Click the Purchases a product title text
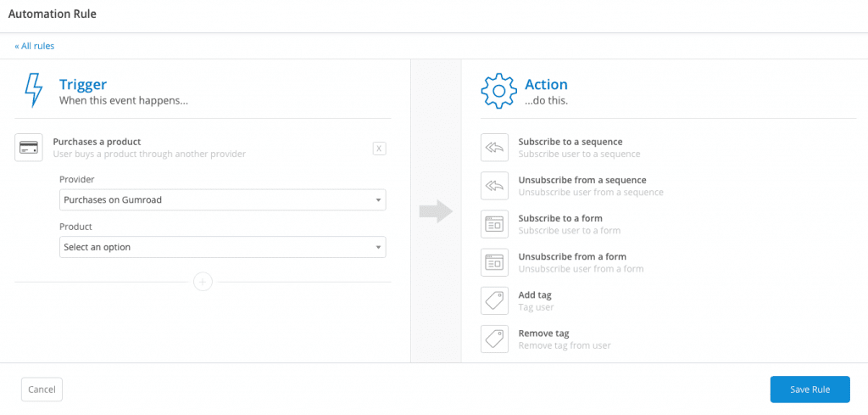Screen dimensions: 868x415 tap(97, 142)
